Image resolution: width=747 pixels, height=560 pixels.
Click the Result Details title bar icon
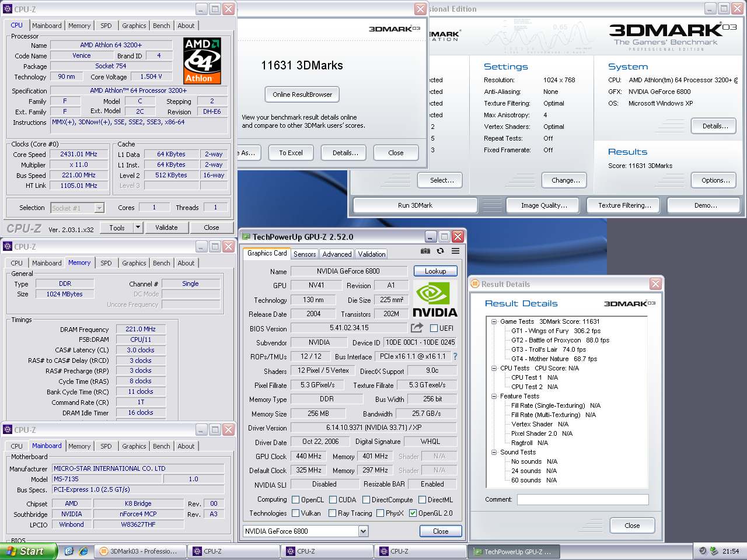(475, 284)
